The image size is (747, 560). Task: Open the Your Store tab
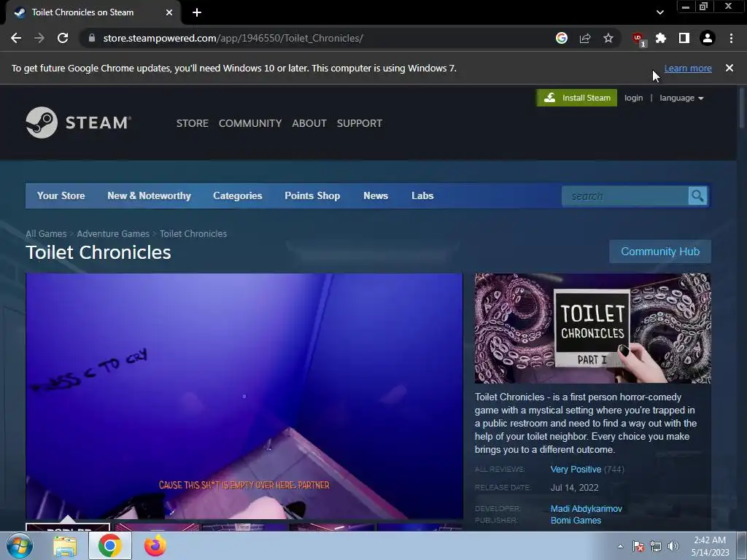pyautogui.click(x=61, y=195)
